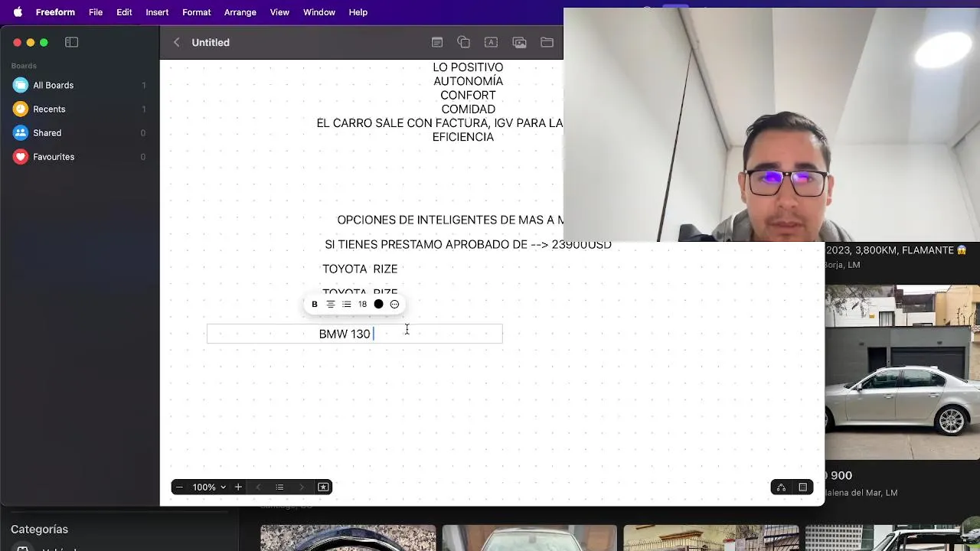
Task: Open the File menu
Action: point(96,12)
